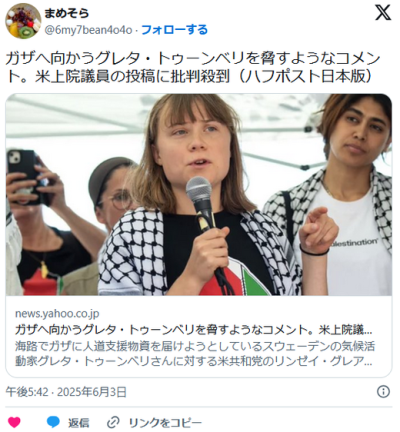This screenshot has height=432, width=400.
Task: Open the X logo link
Action: click(383, 13)
